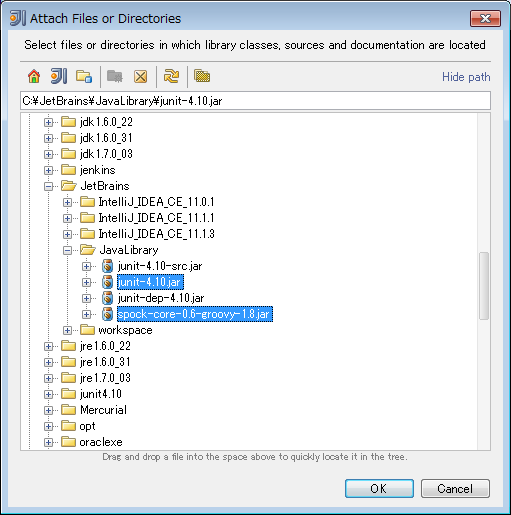
Task: Expand the jre1.6.0_31 folder
Action: click(49, 362)
